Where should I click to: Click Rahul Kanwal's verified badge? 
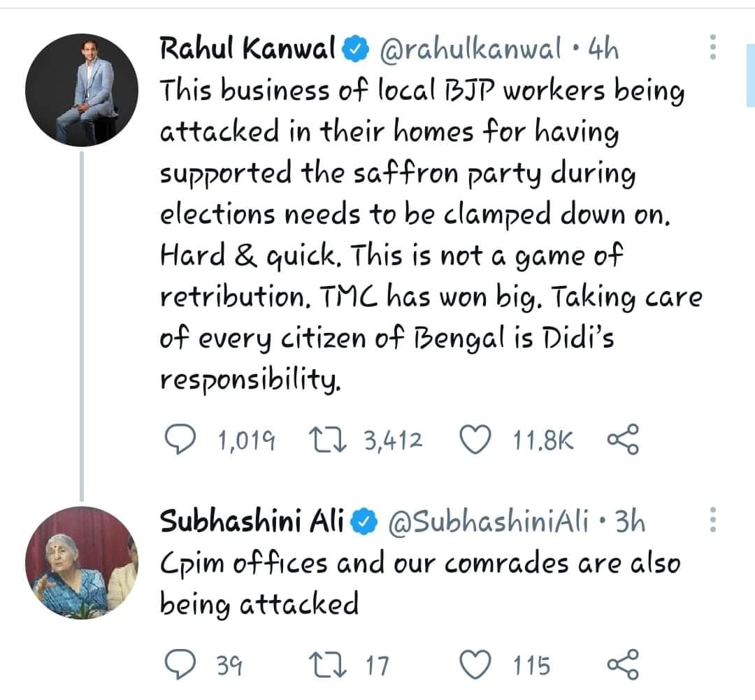point(355,49)
